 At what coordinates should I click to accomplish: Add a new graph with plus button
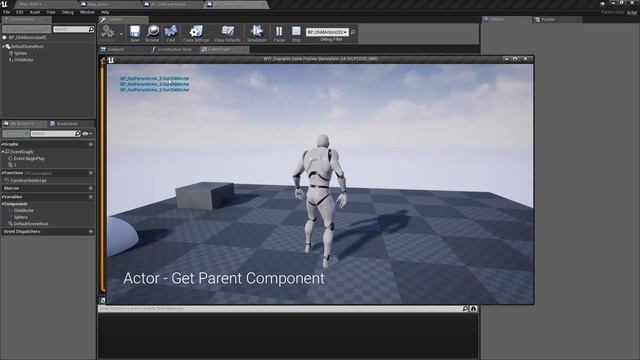coord(91,144)
